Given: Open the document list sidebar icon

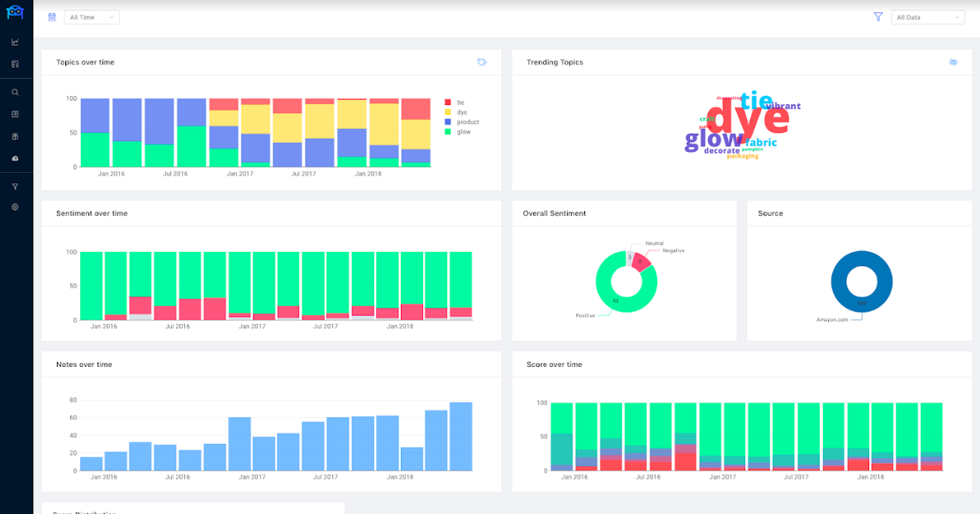Looking at the screenshot, I should point(15,114).
